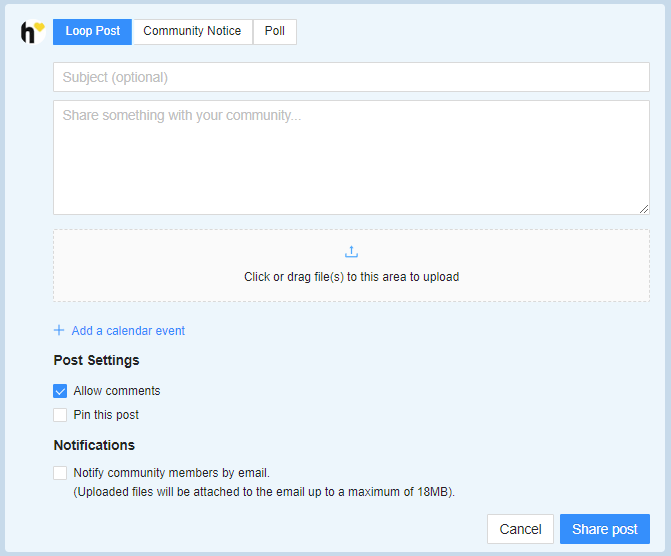Viewport: 671px width, 556px height.
Task: Click the Post Settings heading
Action: (x=96, y=360)
